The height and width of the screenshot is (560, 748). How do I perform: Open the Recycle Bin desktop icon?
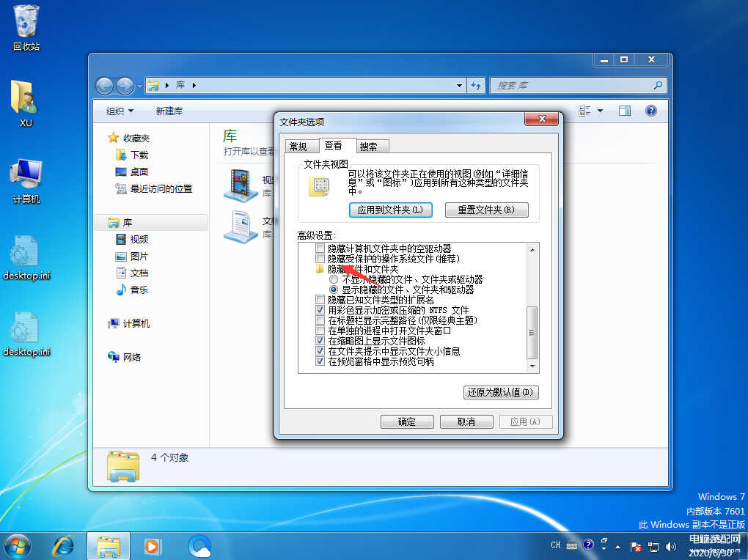click(26, 28)
